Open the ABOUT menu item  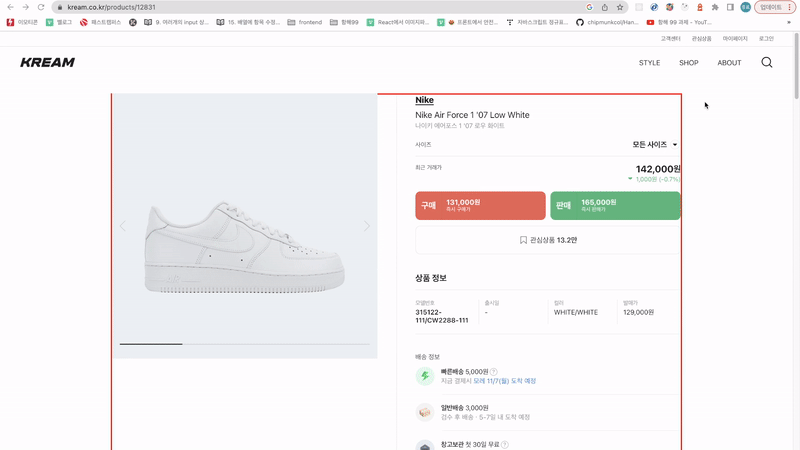729,63
